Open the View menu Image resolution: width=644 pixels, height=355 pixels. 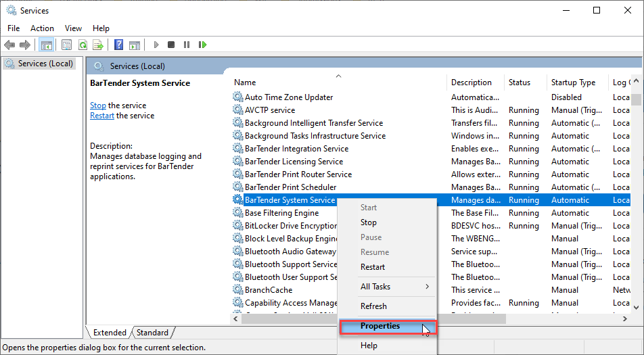(x=73, y=28)
